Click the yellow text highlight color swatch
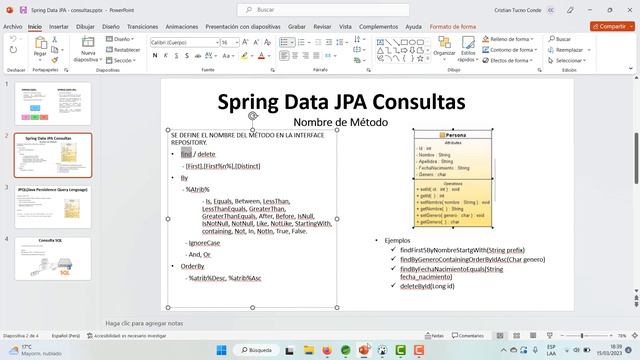Image resolution: width=640 pixels, height=360 pixels. (x=244, y=56)
